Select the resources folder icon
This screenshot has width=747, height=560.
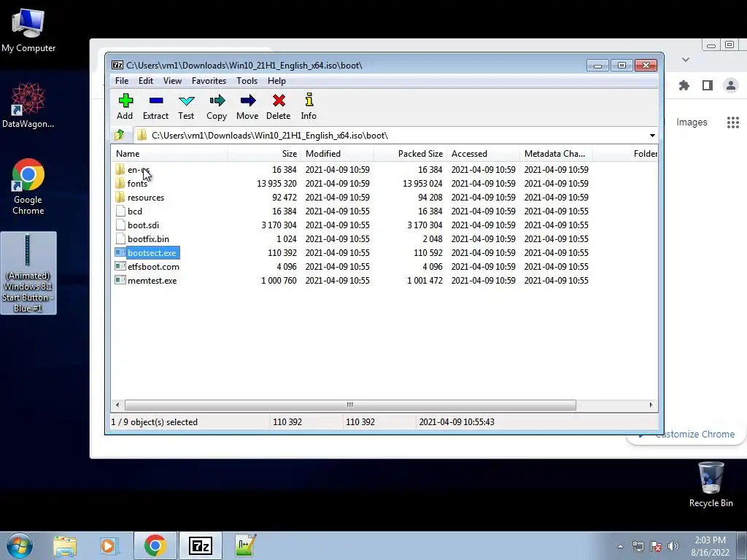(120, 197)
